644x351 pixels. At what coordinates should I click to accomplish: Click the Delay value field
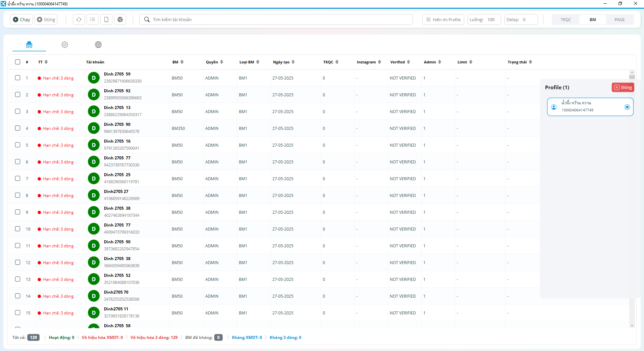point(521,19)
